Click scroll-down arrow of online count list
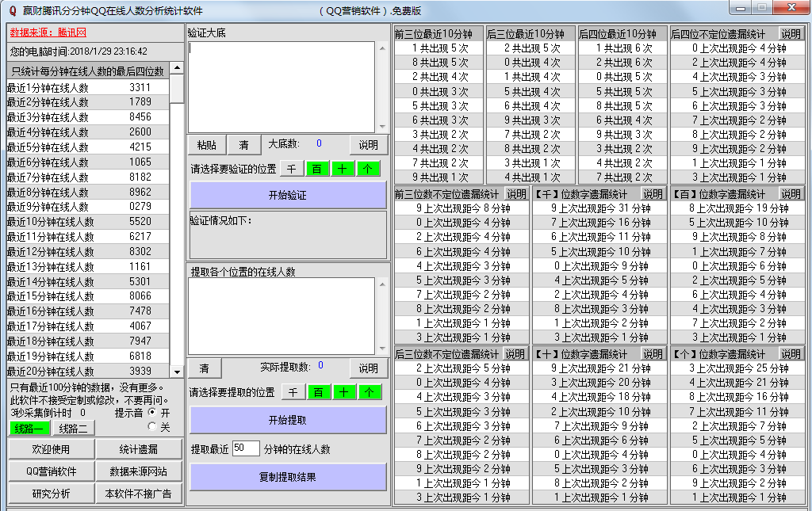Image resolution: width=812 pixels, height=511 pixels. [x=177, y=372]
